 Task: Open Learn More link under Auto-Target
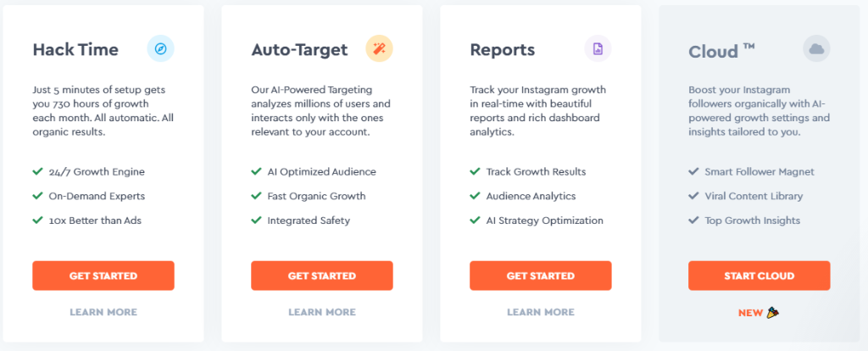322,312
